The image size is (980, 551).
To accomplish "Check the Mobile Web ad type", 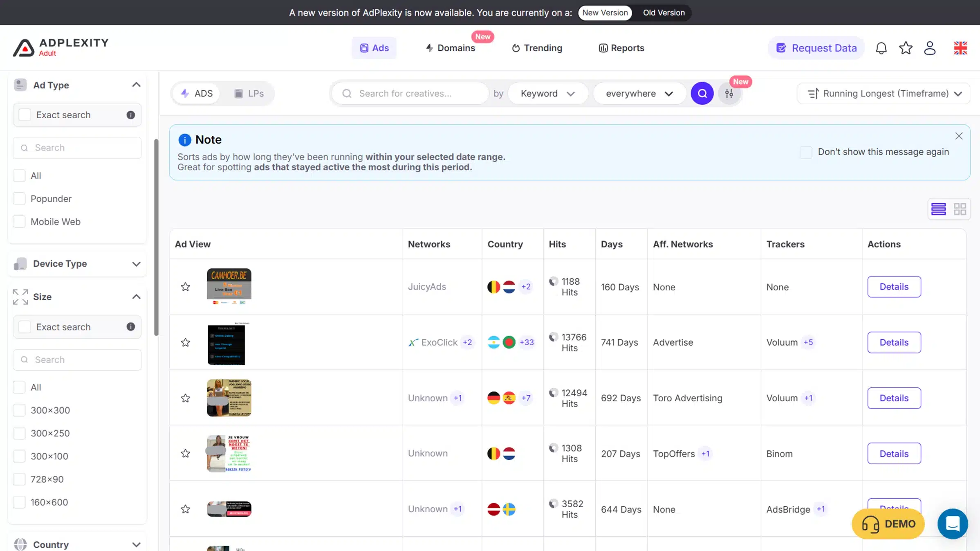I will click(19, 222).
